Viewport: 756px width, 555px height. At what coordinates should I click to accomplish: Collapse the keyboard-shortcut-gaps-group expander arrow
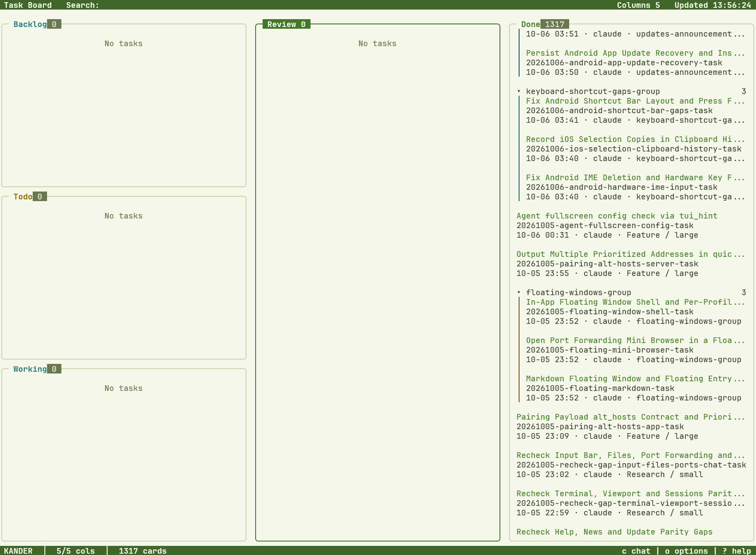coord(519,91)
